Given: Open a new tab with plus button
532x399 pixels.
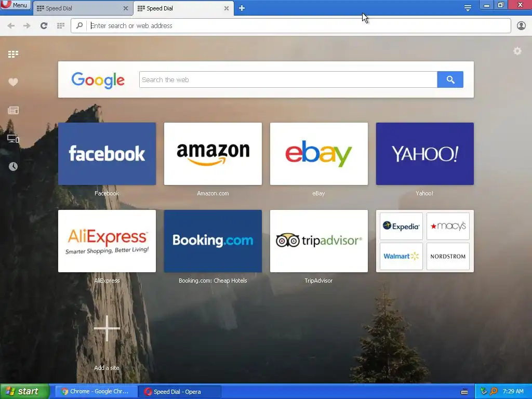Looking at the screenshot, I should point(242,8).
